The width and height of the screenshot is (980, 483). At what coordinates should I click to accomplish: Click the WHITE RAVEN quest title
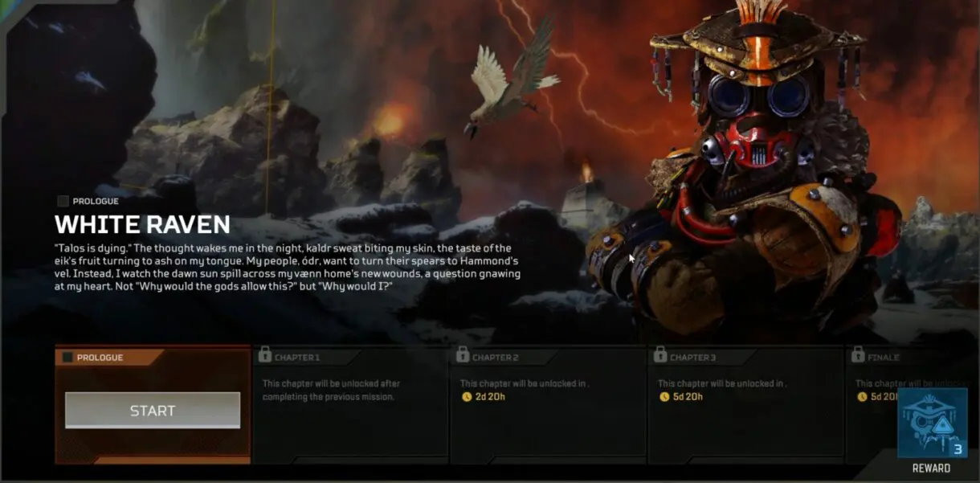[142, 224]
